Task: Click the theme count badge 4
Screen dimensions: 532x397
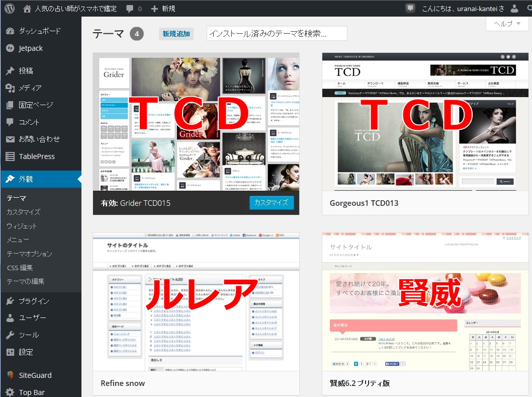Action: (137, 34)
